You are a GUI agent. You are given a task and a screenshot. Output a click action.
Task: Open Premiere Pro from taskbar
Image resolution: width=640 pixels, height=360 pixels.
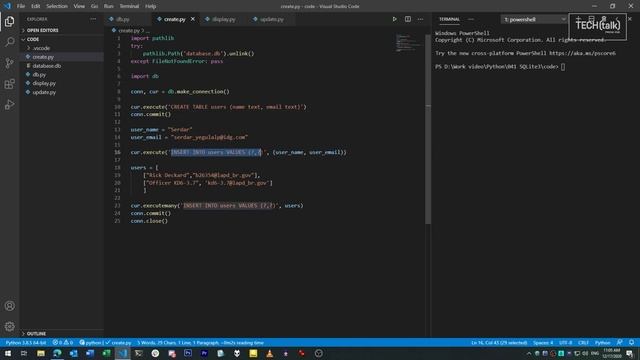point(204,353)
